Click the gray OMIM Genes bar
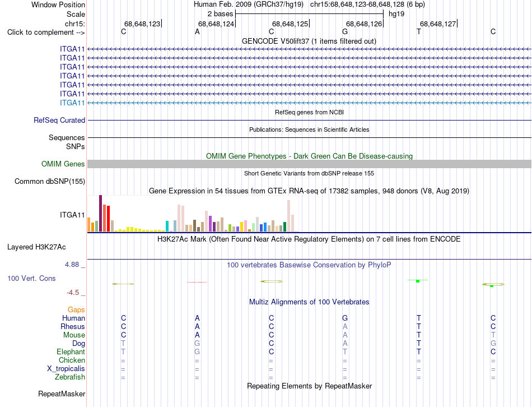532x407 pixels. 309,164
